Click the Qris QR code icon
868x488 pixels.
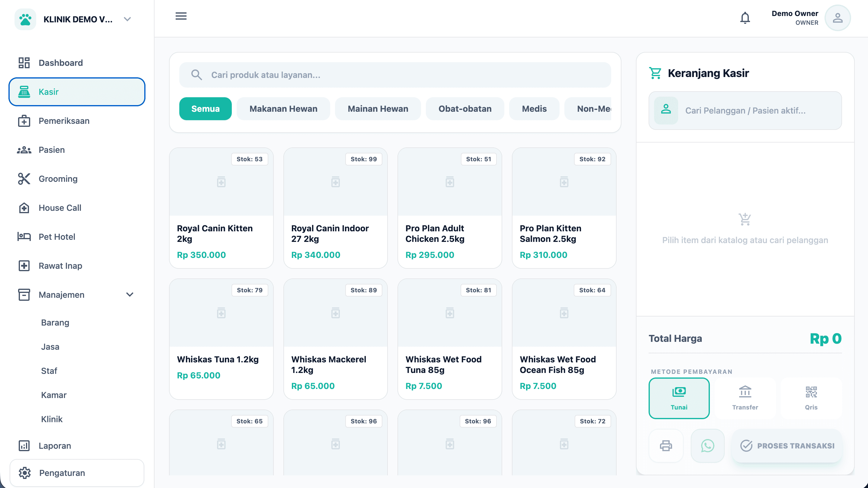811,392
